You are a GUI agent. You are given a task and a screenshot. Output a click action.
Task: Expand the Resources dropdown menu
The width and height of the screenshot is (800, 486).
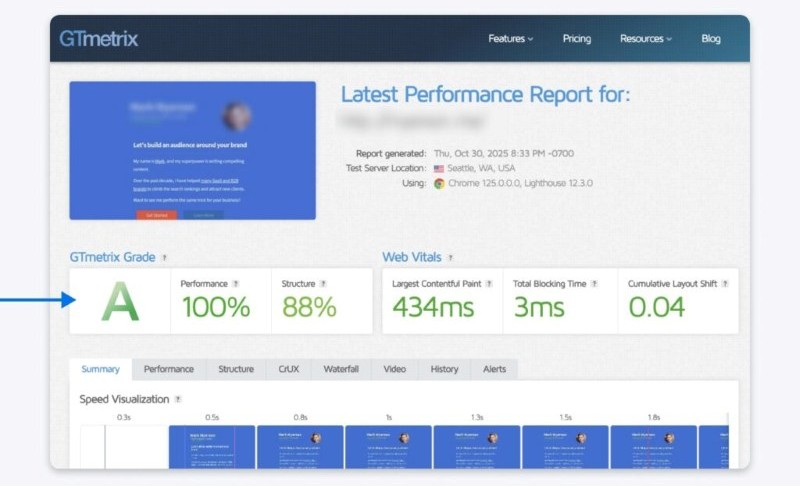tap(645, 39)
